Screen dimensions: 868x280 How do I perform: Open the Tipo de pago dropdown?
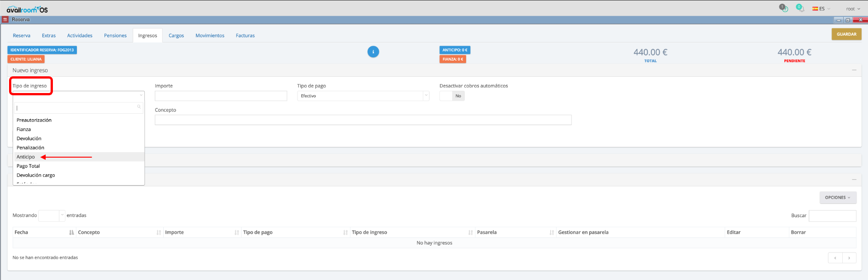point(363,96)
